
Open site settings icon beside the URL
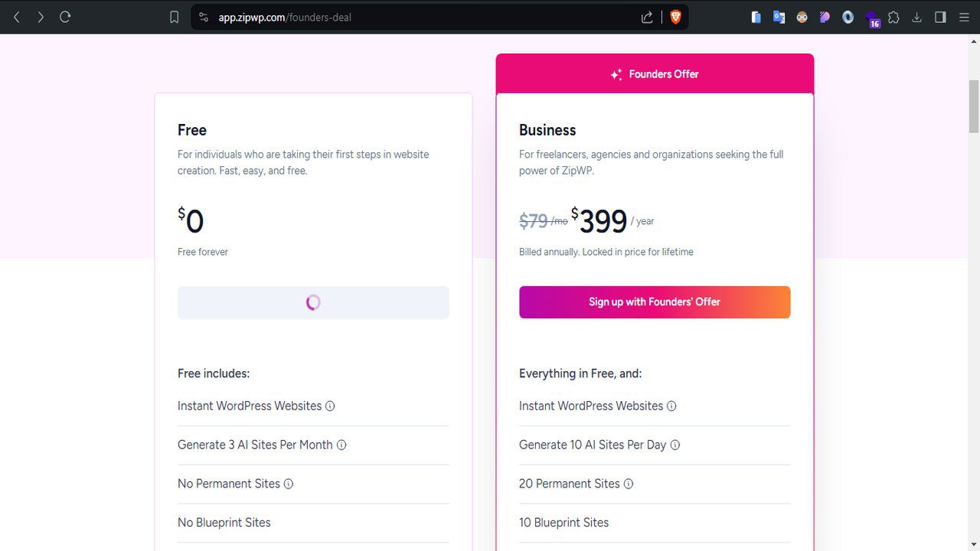(204, 17)
